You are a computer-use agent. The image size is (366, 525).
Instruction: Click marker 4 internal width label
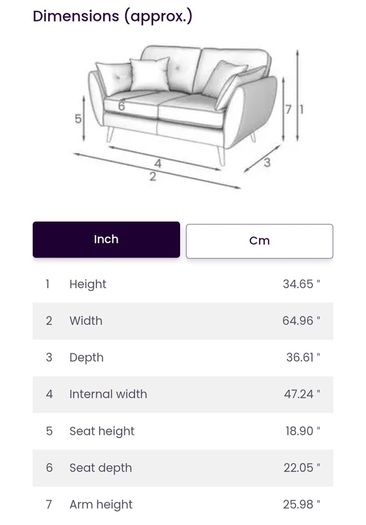coord(158,163)
